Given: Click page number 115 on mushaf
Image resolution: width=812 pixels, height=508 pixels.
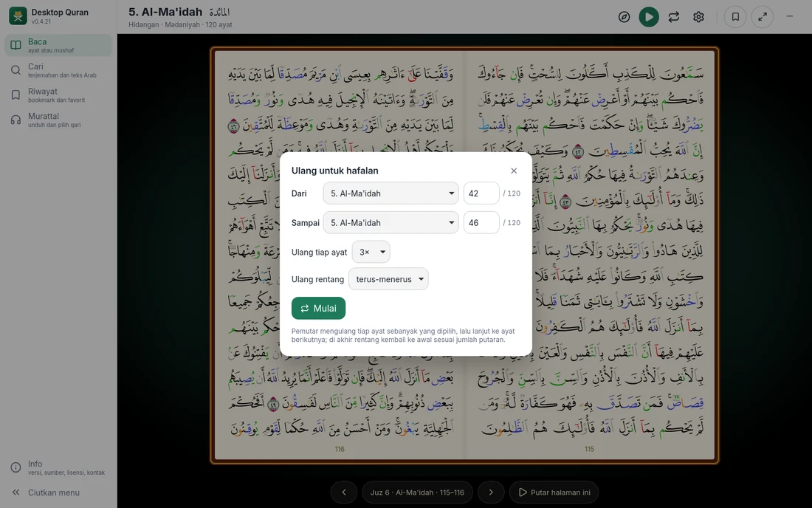Looking at the screenshot, I should coord(589,449).
